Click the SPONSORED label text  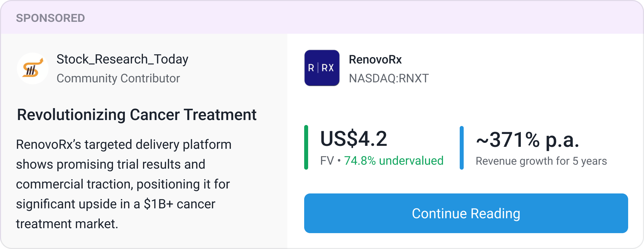(x=51, y=18)
